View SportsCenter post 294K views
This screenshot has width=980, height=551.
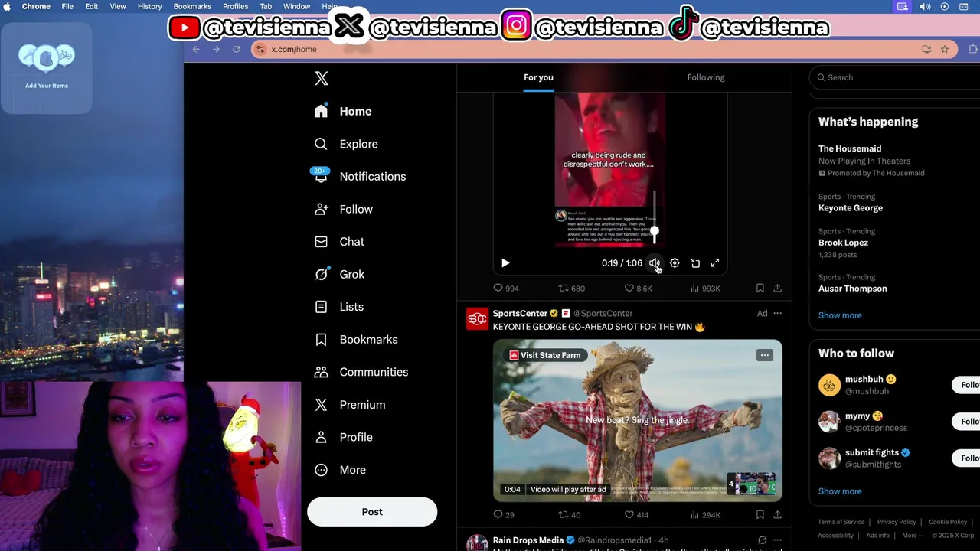coord(705,515)
